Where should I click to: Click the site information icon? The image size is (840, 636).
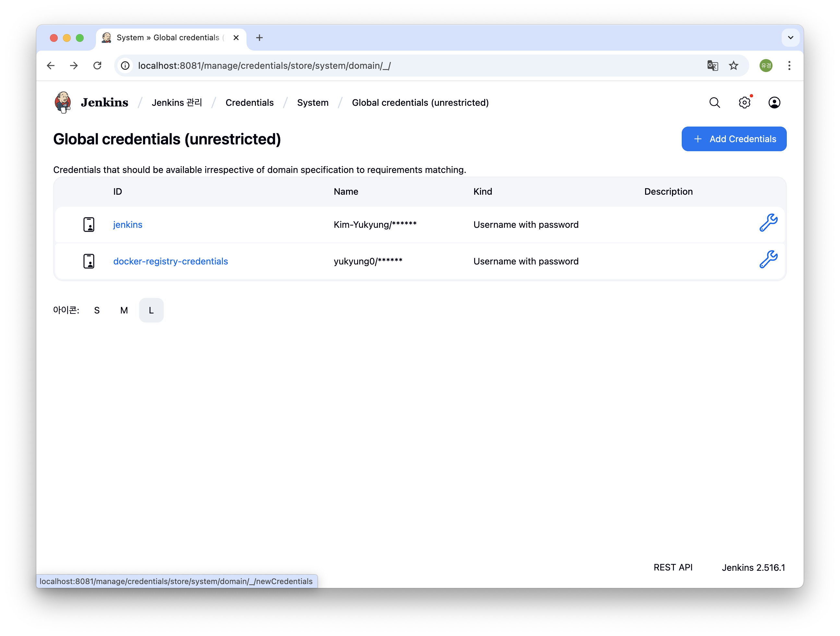pyautogui.click(x=125, y=66)
